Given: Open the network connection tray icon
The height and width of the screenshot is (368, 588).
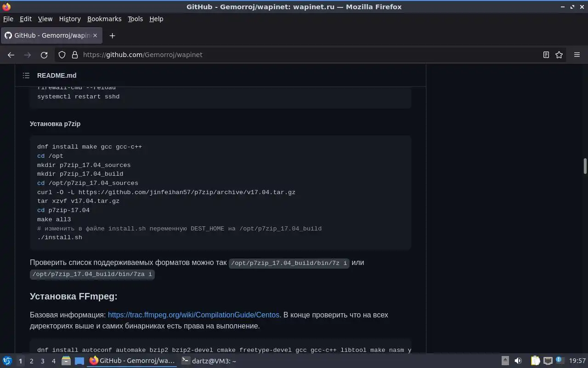Looking at the screenshot, I should 548,361.
